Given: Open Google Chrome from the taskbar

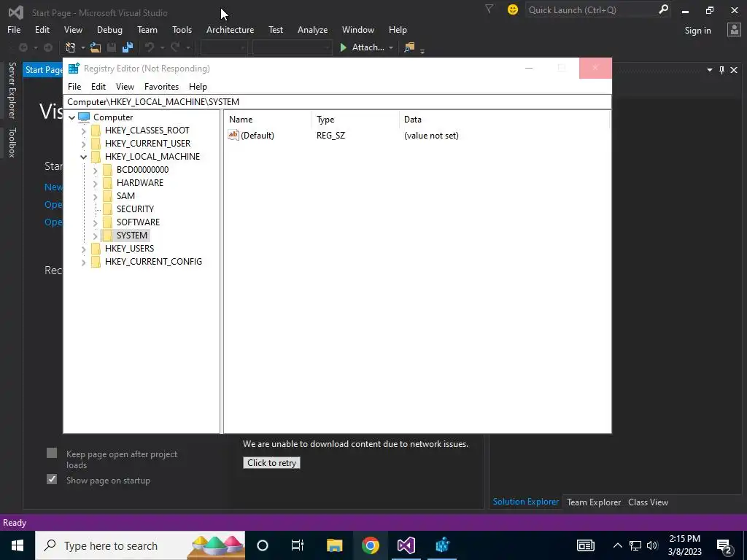Looking at the screenshot, I should [370, 545].
